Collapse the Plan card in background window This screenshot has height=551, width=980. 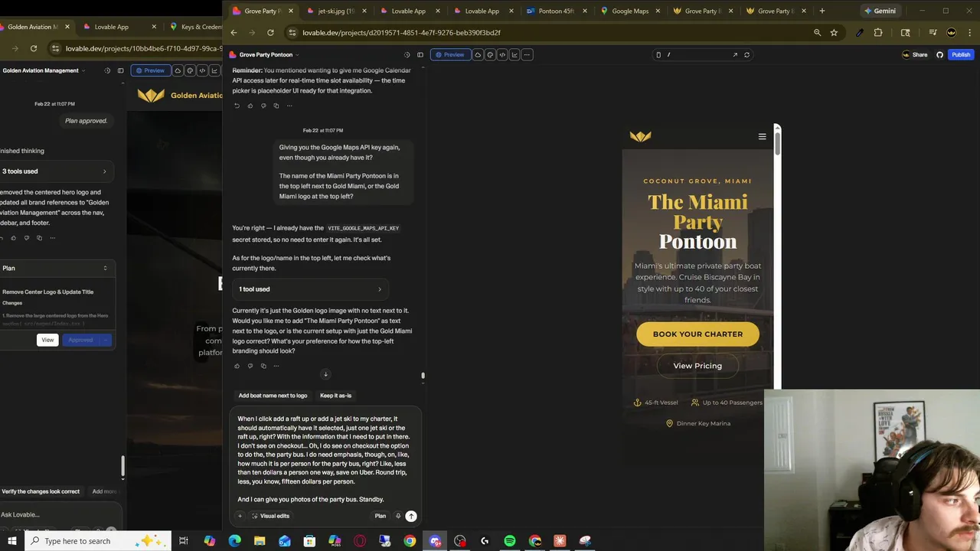coord(105,268)
